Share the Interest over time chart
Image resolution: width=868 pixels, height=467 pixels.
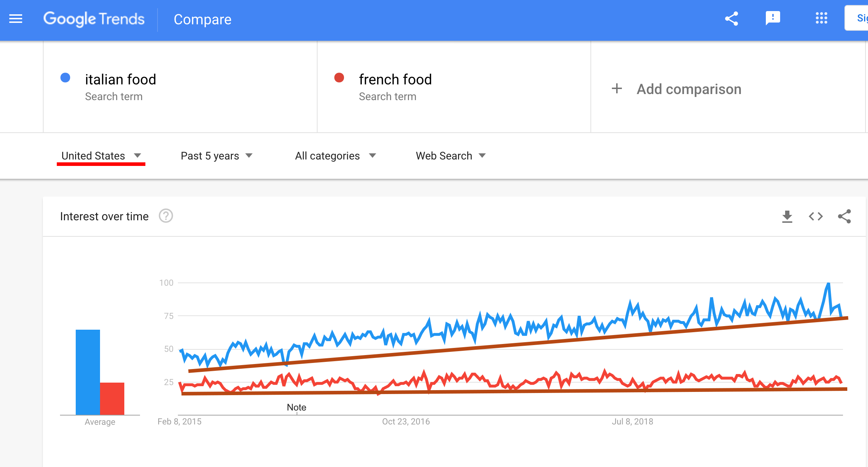844,216
